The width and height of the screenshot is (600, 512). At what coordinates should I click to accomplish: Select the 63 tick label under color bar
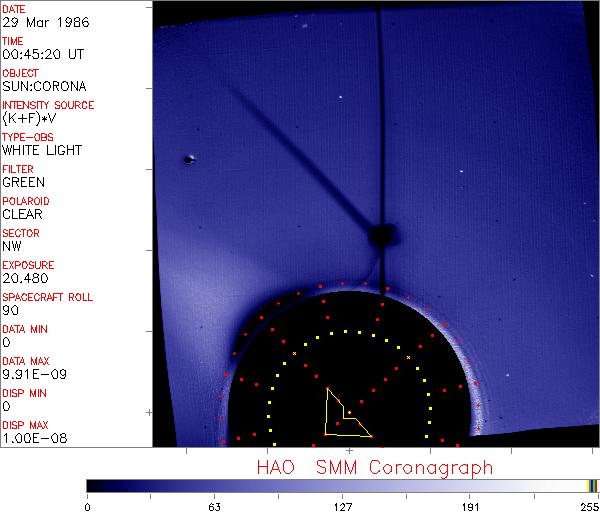point(215,505)
